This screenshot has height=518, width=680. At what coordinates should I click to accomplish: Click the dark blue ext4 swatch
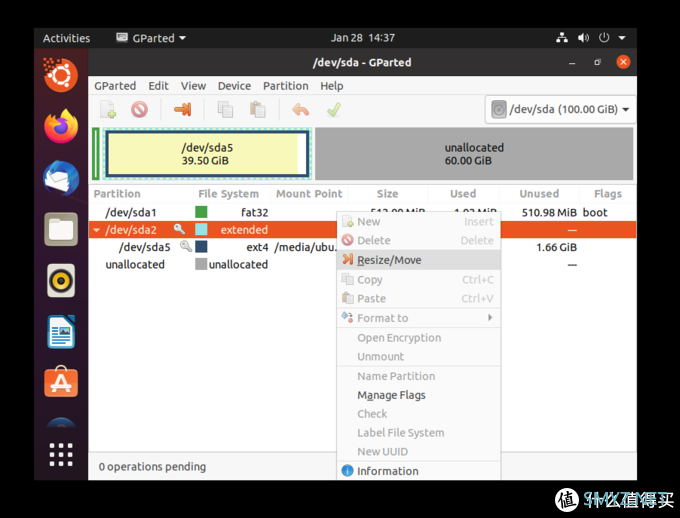(x=201, y=246)
